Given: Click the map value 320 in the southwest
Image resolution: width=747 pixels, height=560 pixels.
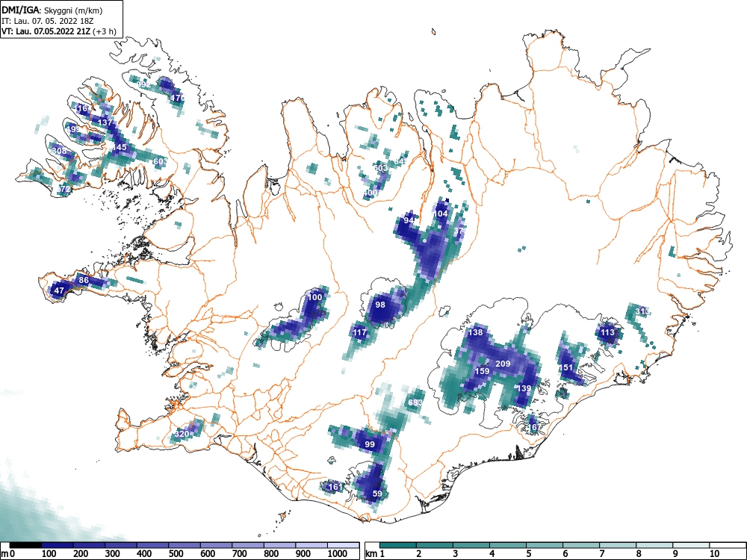Looking at the screenshot, I should coord(182,434).
